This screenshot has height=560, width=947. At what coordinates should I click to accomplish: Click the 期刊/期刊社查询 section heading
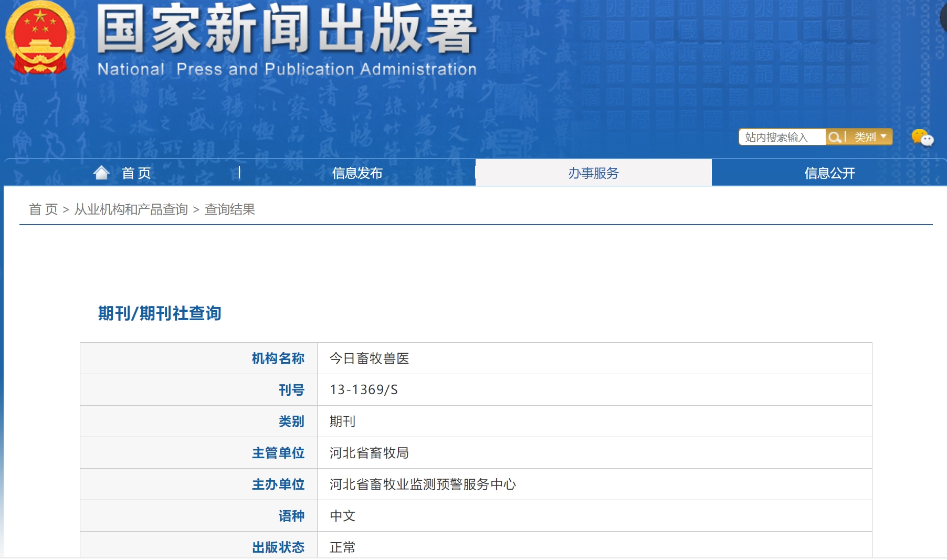160,313
